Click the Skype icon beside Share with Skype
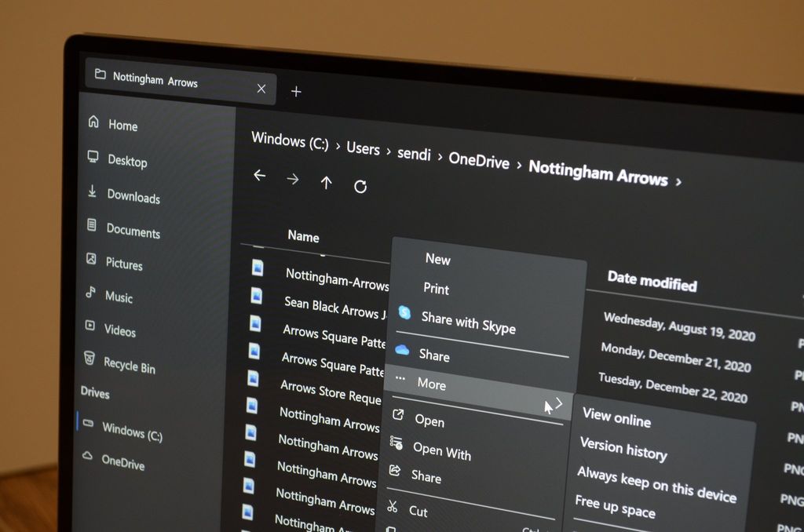Screen dimensions: 804x532 [403, 312]
